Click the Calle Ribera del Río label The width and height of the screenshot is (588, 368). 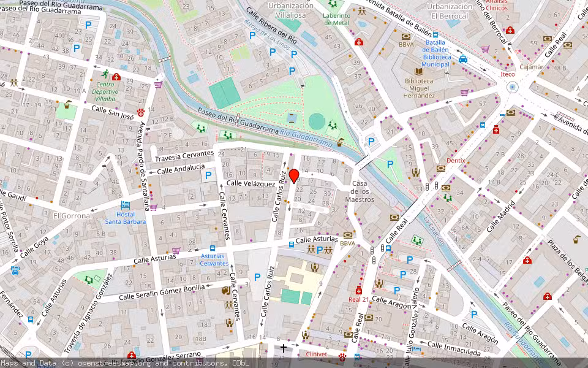click(x=272, y=26)
